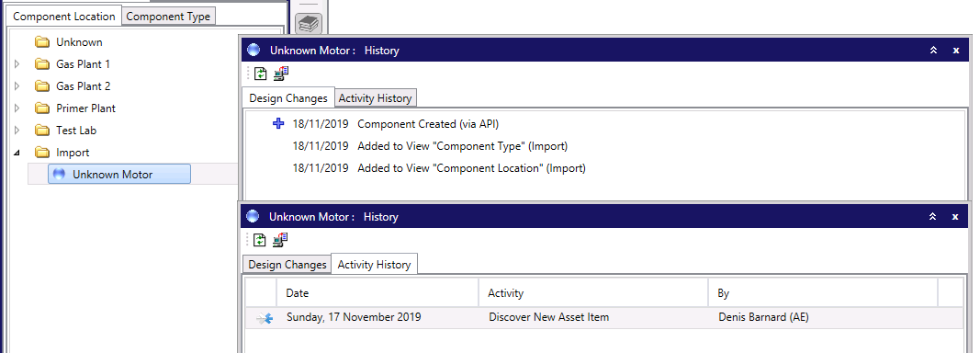The image size is (980, 353).
Task: Switch to the Component Type tab
Action: 168,17
